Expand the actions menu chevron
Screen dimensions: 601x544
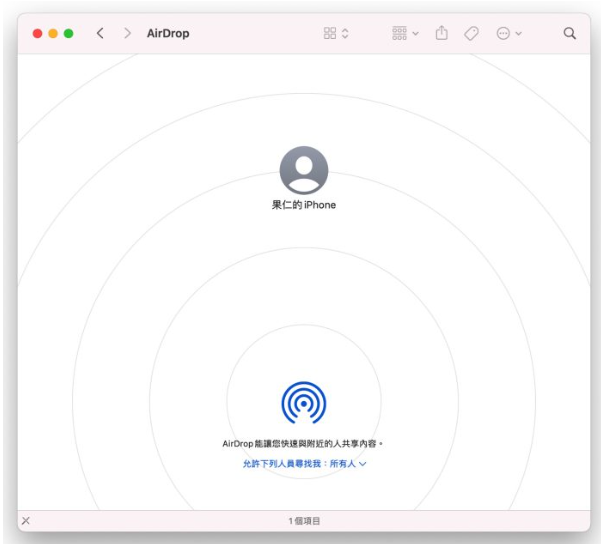coord(519,34)
